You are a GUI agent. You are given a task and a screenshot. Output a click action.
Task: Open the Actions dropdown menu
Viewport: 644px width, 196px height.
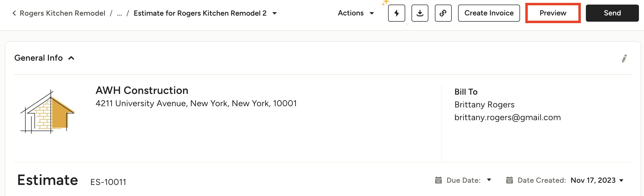(x=356, y=13)
